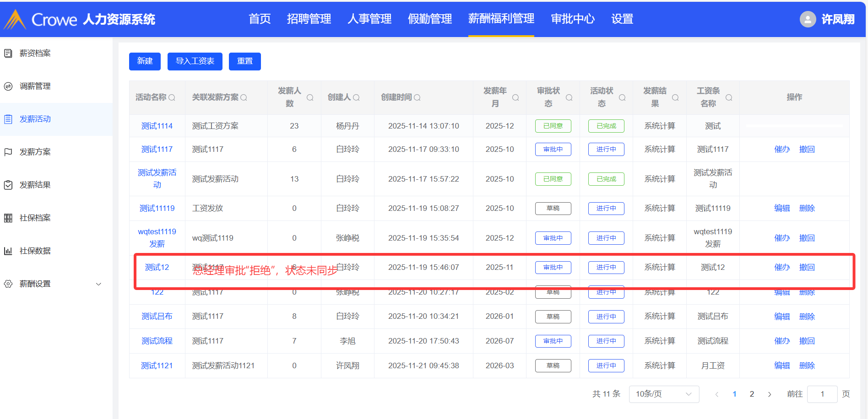The image size is (868, 419).
Task: Click the 新建 button
Action: pyautogui.click(x=145, y=61)
